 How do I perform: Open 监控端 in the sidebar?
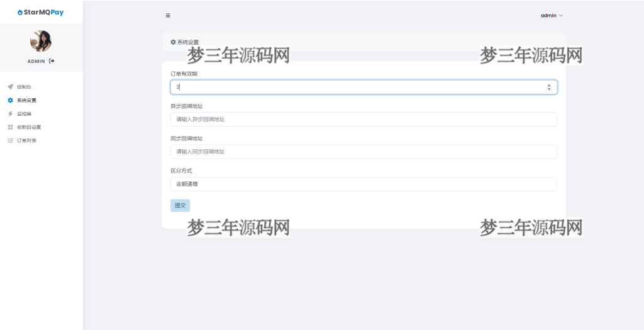pos(24,113)
